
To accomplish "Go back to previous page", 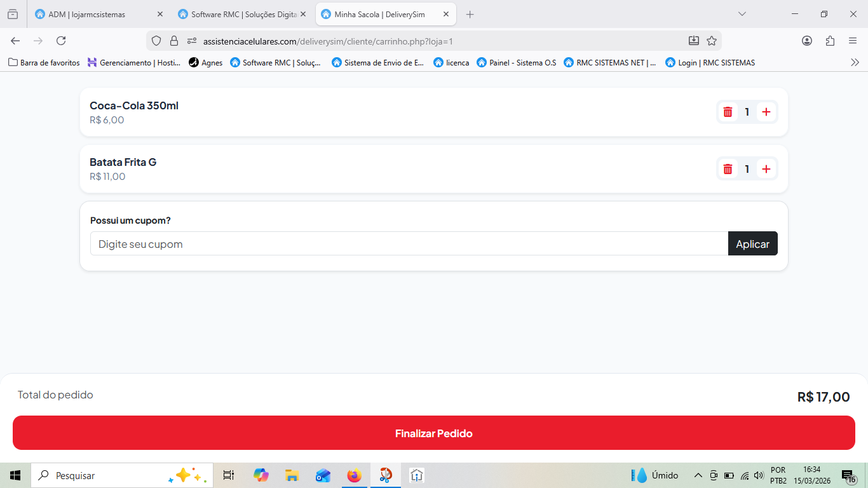I will pyautogui.click(x=15, y=41).
